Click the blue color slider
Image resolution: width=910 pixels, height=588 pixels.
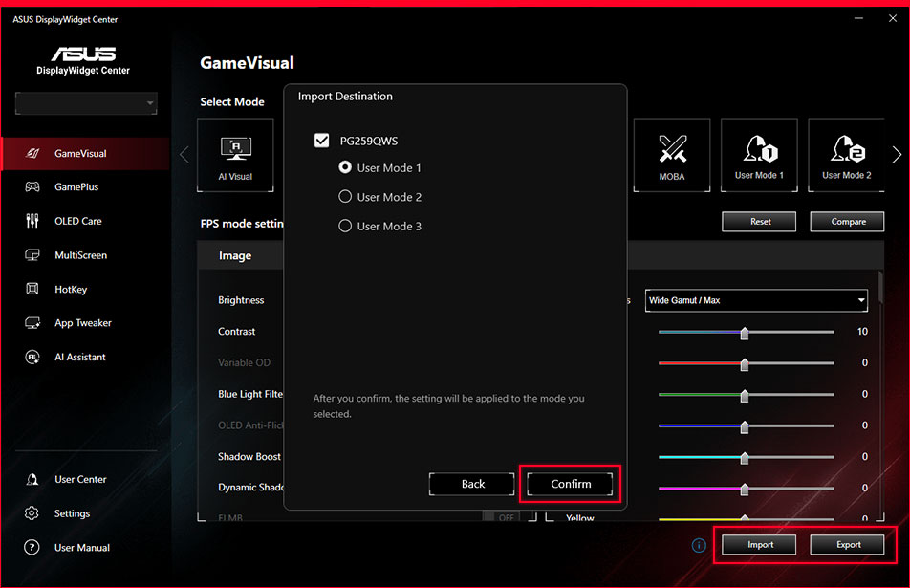click(746, 426)
